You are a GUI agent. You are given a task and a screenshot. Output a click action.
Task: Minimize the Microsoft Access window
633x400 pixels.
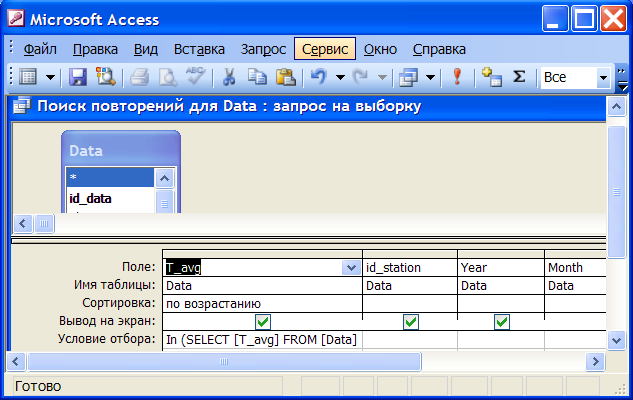point(555,19)
